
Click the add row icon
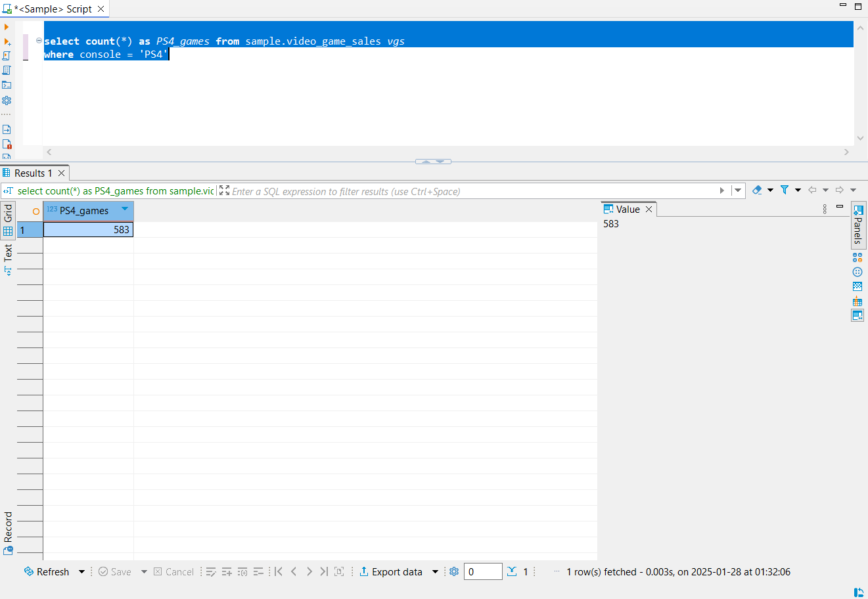tap(227, 572)
